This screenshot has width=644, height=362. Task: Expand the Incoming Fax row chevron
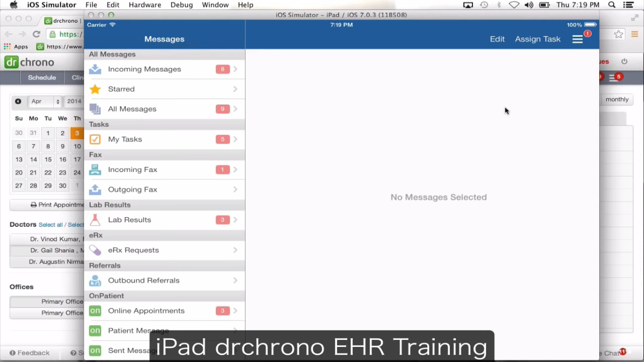pyautogui.click(x=235, y=170)
